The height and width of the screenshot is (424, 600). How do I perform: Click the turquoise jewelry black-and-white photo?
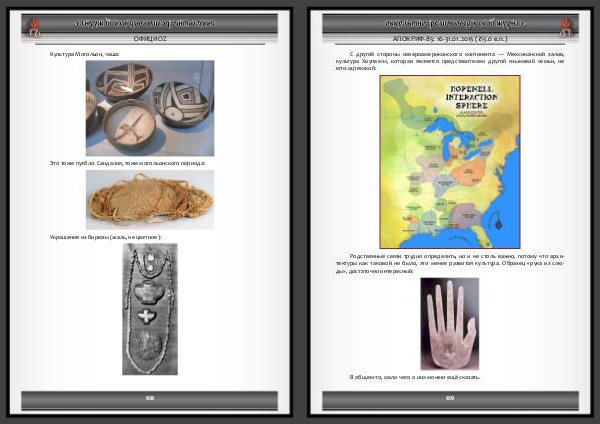click(x=149, y=310)
